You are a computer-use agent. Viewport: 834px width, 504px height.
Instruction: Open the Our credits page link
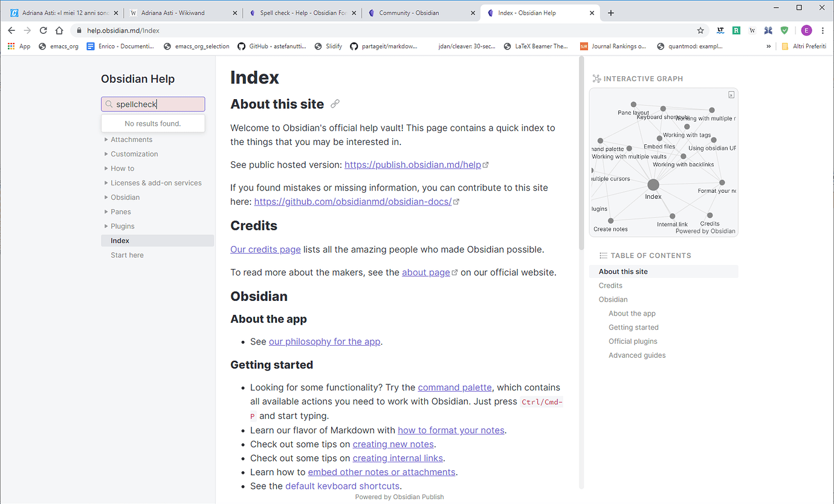pos(265,250)
